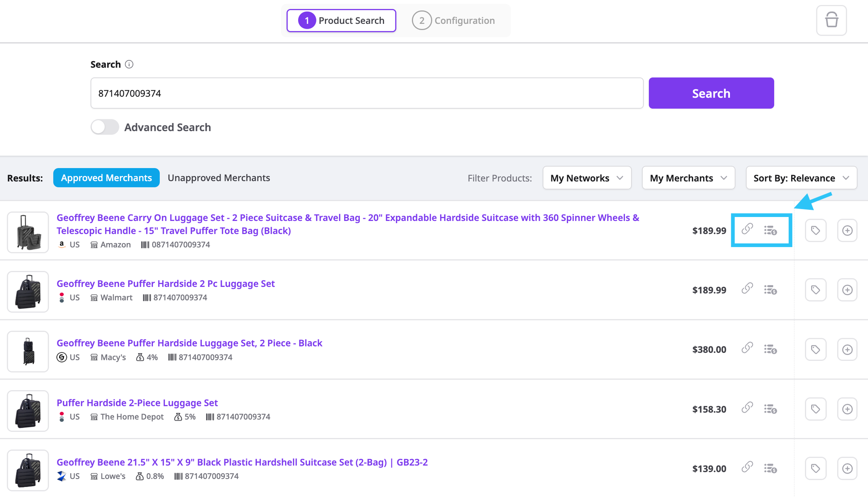Click the search input field

coord(367,93)
